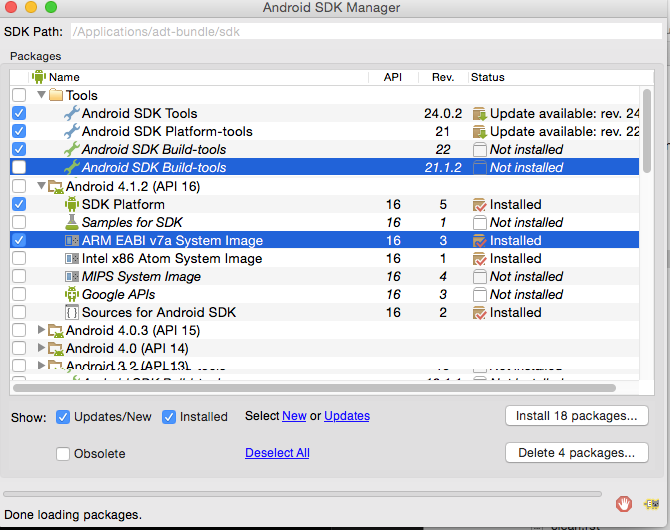
Task: Click the flask icon beside Samples for SDK
Action: [x=72, y=222]
